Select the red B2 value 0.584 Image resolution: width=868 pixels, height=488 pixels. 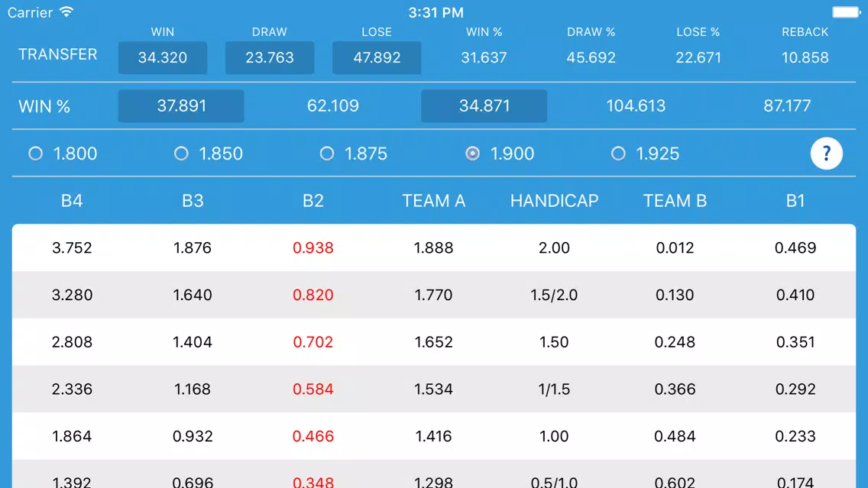point(313,389)
